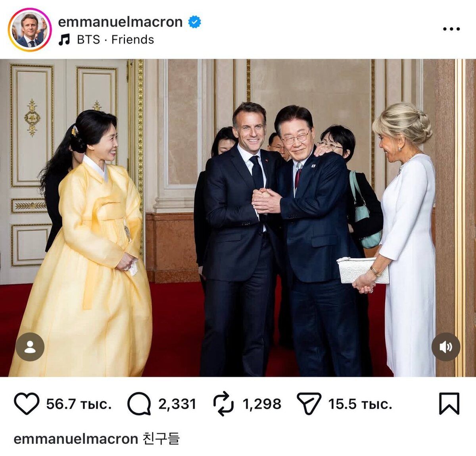Screen dimensions: 476x456
Task: View 1,298 reposts count
Action: pos(262,404)
